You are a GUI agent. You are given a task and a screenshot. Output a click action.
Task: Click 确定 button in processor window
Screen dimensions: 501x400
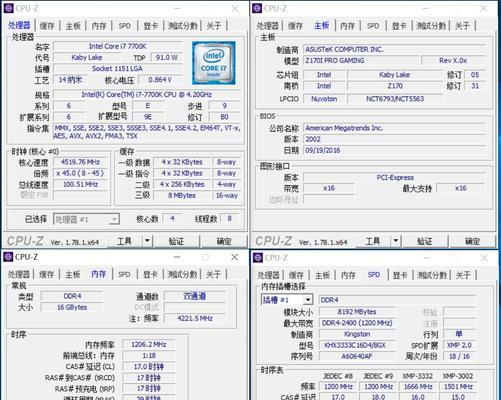[x=224, y=241]
